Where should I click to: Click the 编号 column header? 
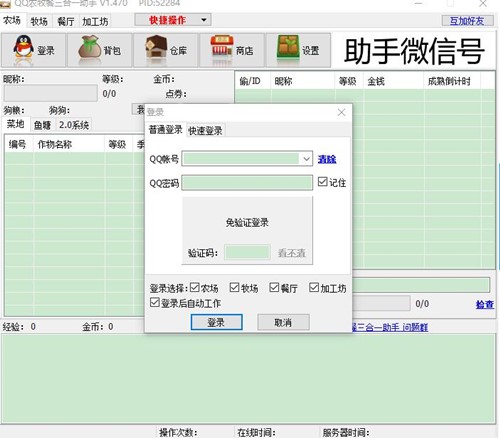(x=19, y=144)
